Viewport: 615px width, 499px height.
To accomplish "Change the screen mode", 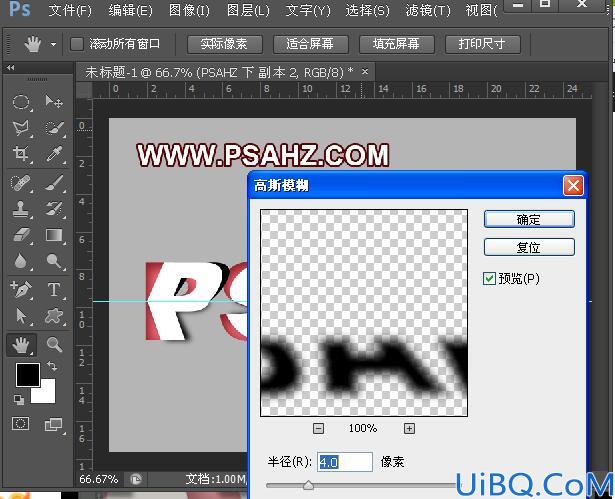I will [54, 424].
